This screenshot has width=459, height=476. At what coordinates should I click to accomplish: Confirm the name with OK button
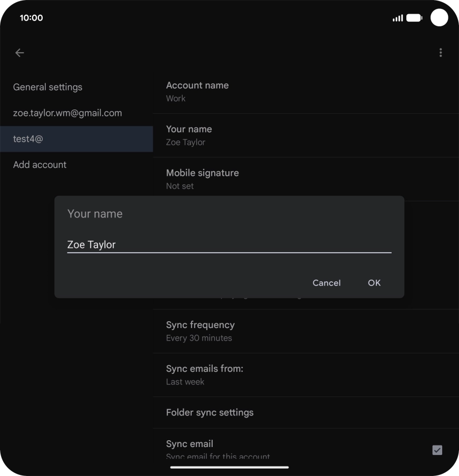pos(374,283)
